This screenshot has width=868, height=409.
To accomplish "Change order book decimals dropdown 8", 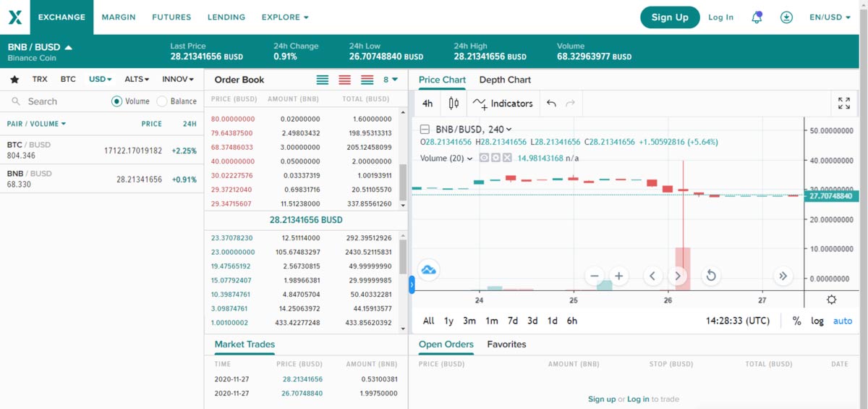I will [391, 80].
